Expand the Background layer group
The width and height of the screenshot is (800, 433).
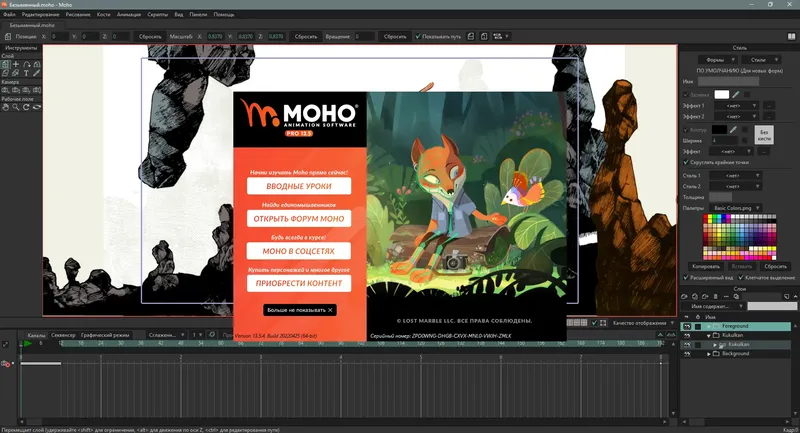pyautogui.click(x=709, y=354)
